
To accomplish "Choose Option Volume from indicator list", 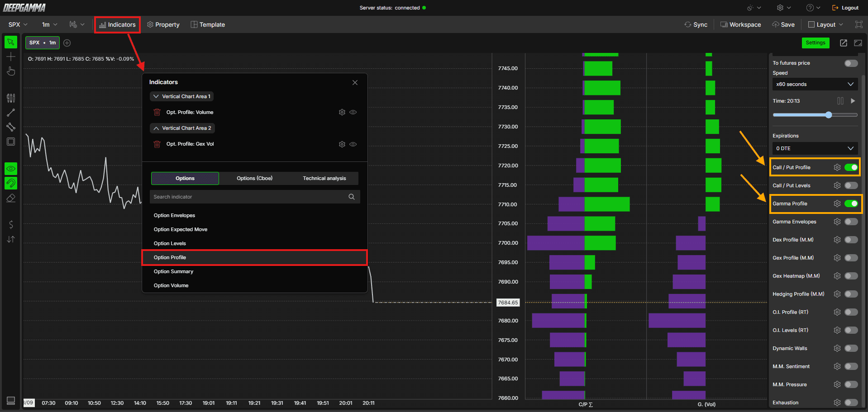I will 254,285.
